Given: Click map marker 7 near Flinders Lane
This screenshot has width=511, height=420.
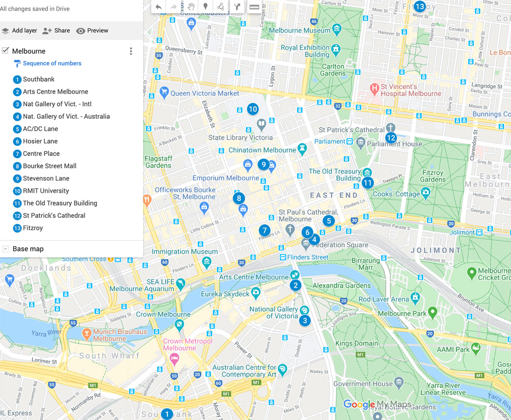Looking at the screenshot, I should [264, 230].
